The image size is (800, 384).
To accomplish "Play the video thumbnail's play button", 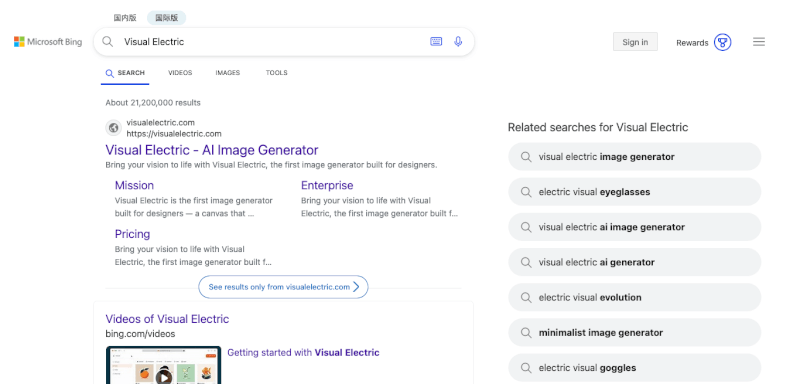I will pyautogui.click(x=163, y=377).
